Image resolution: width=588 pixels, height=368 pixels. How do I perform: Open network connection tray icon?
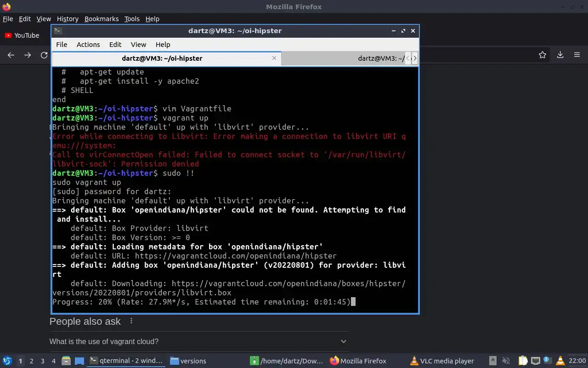tap(535, 361)
